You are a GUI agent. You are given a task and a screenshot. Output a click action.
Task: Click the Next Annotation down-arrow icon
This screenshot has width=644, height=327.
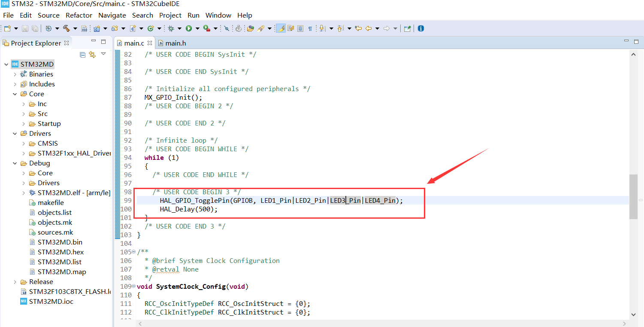click(x=322, y=28)
